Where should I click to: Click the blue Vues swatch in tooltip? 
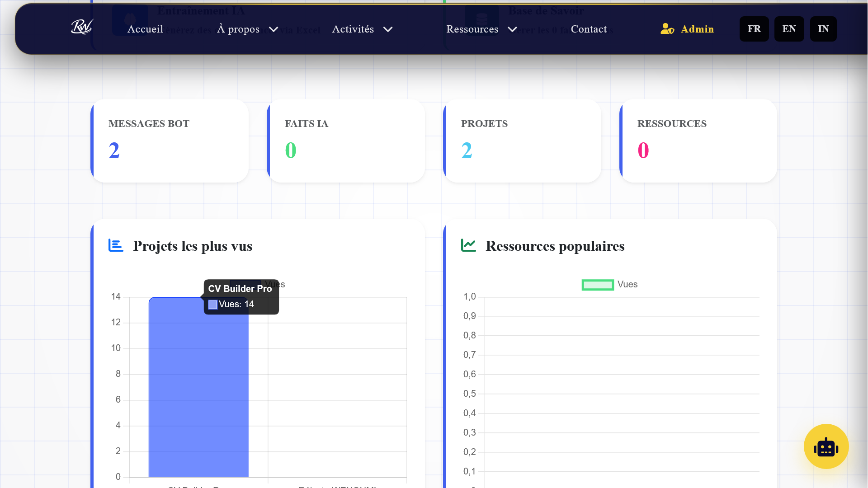[x=212, y=305]
